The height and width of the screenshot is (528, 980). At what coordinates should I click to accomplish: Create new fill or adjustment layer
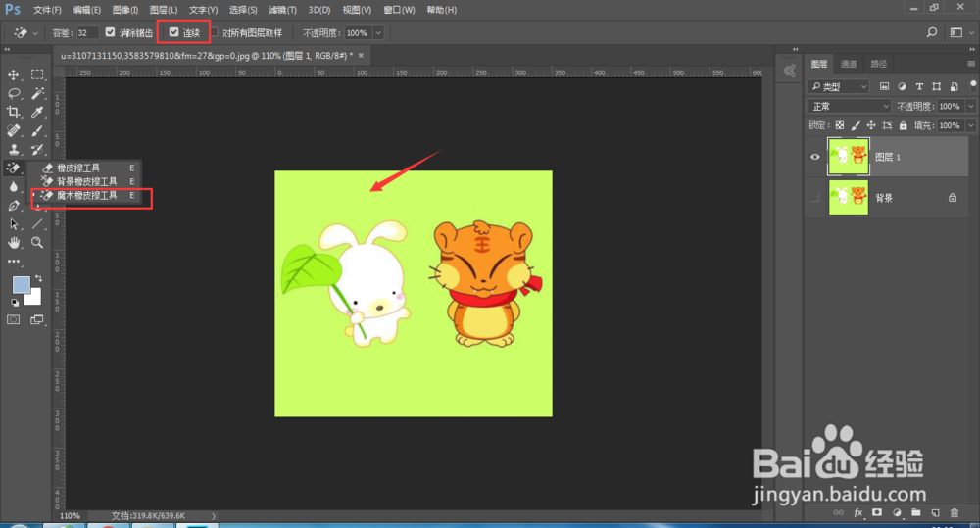[897, 512]
